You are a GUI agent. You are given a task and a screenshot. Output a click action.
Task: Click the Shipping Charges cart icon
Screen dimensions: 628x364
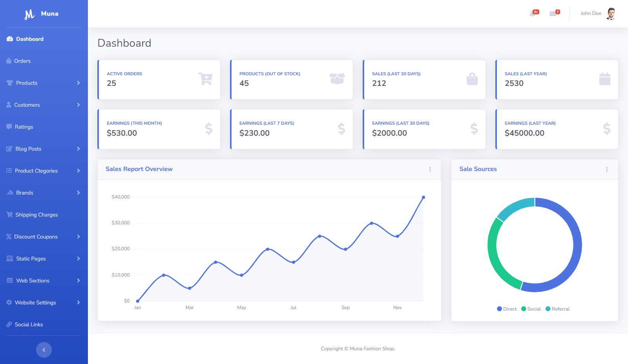pos(9,215)
